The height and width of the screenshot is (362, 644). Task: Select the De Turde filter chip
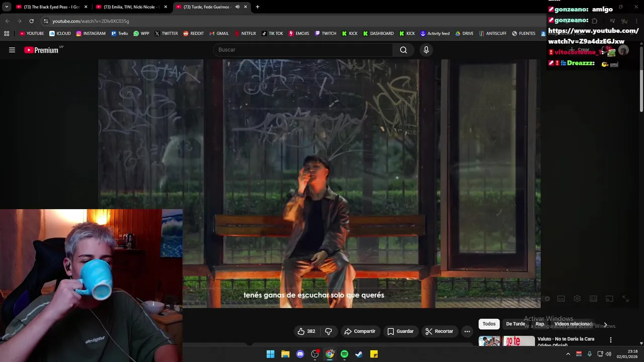pyautogui.click(x=515, y=324)
